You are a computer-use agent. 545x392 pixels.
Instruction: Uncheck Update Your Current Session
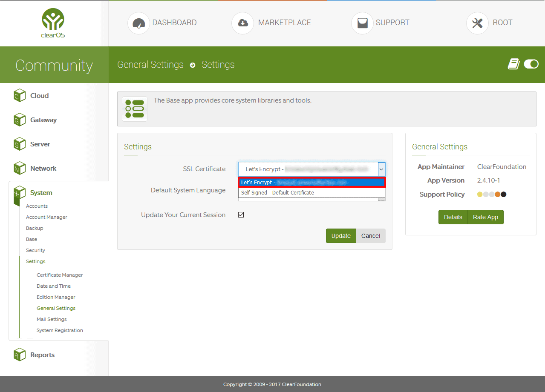(x=241, y=215)
